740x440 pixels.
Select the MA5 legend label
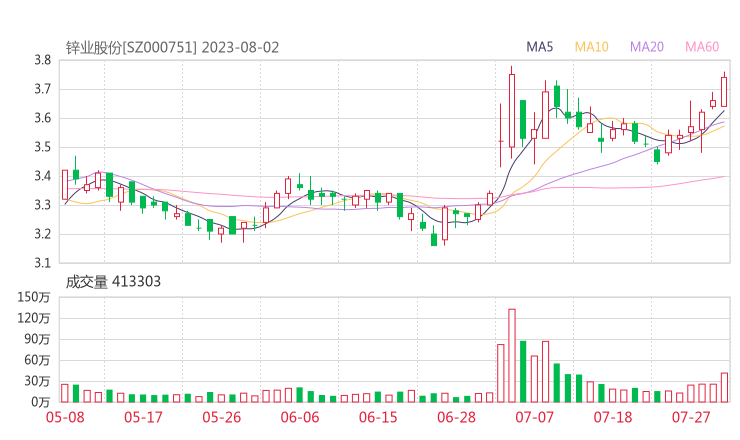click(x=539, y=47)
